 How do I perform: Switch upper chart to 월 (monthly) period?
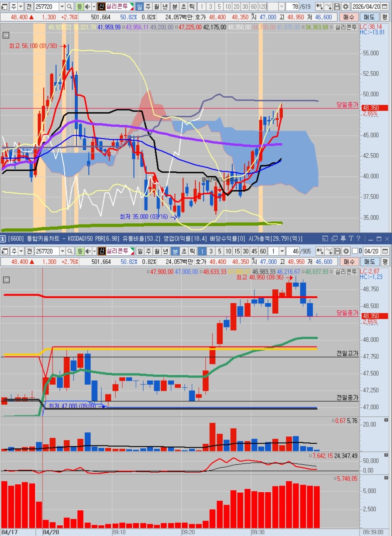(156, 6)
